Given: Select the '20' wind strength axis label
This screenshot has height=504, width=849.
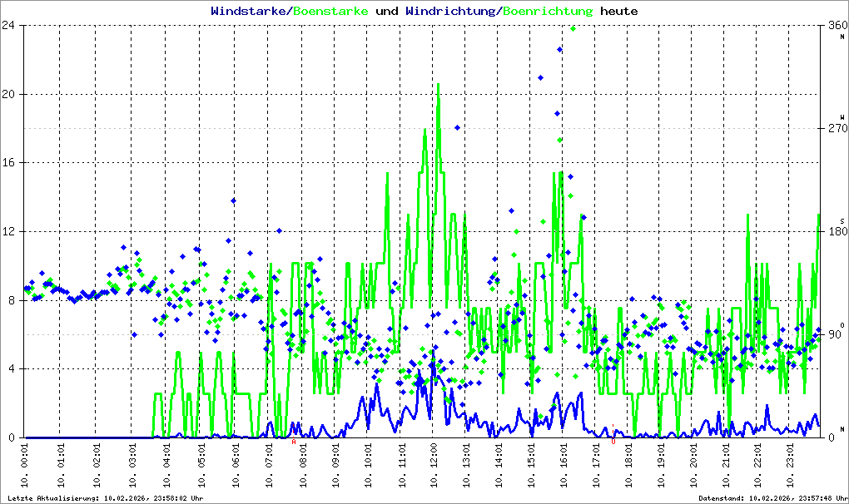Looking at the screenshot, I should pyautogui.click(x=8, y=94).
